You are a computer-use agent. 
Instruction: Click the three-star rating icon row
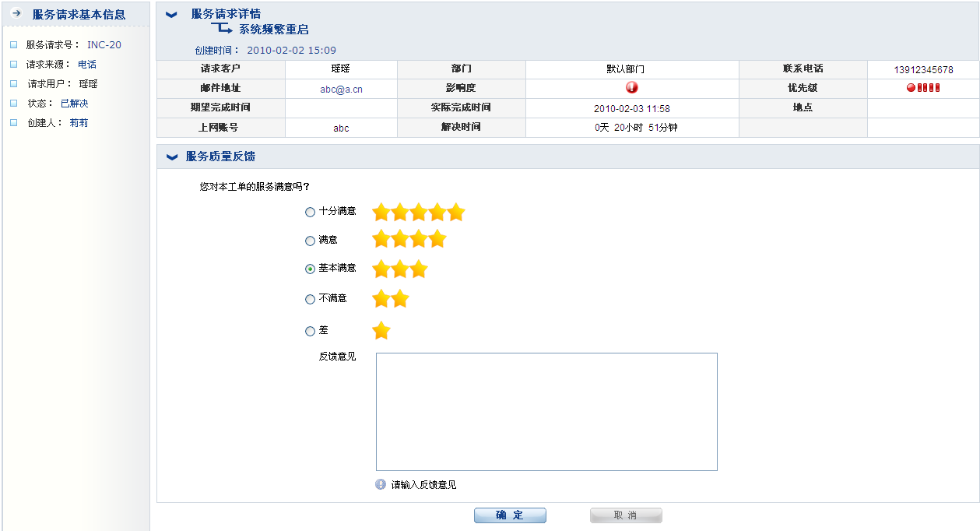(x=400, y=269)
